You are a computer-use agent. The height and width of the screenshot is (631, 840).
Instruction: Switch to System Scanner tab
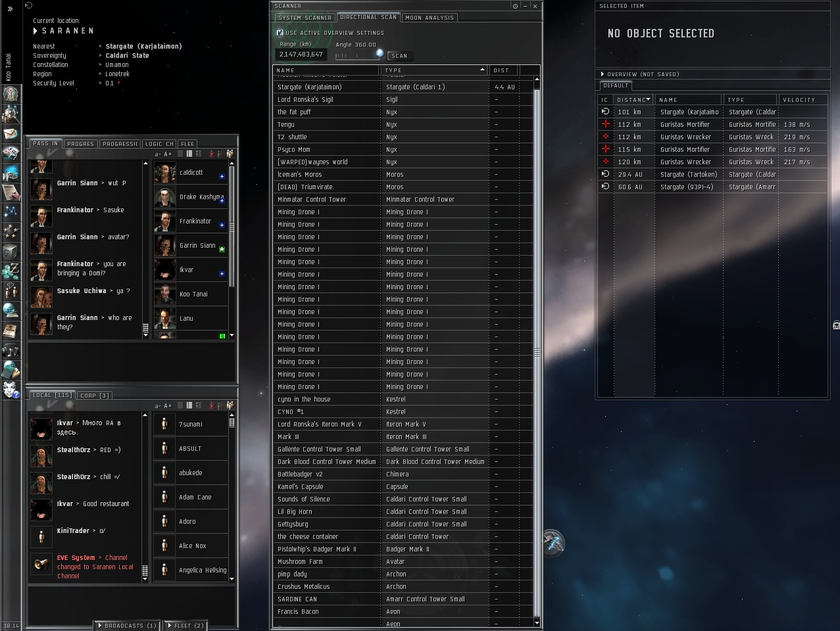point(305,18)
